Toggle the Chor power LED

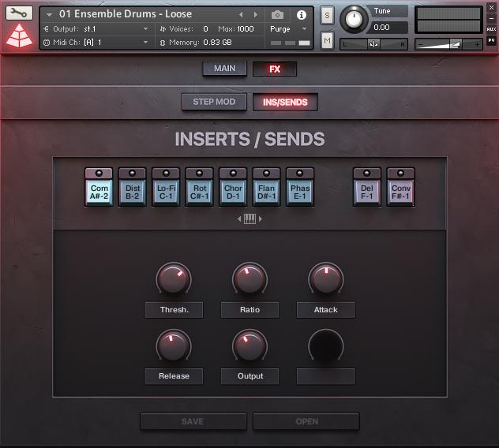click(233, 174)
